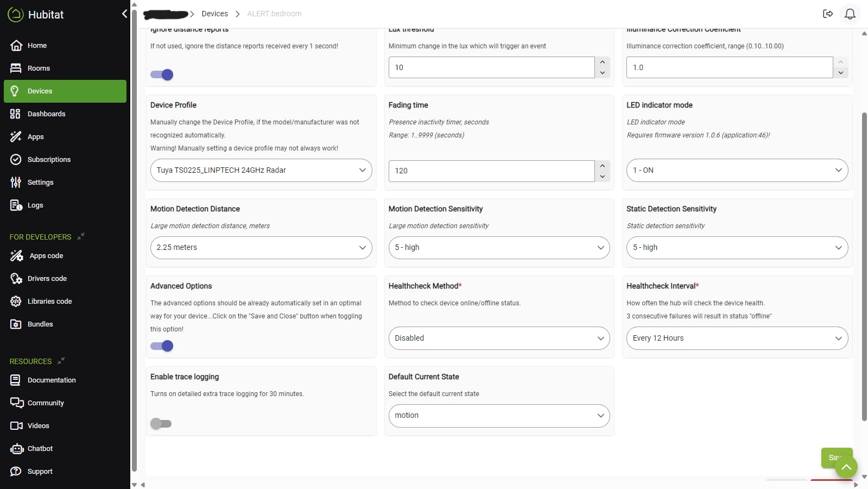This screenshot has height=489, width=868.
Task: Click the Chatbot robot icon
Action: (17, 449)
